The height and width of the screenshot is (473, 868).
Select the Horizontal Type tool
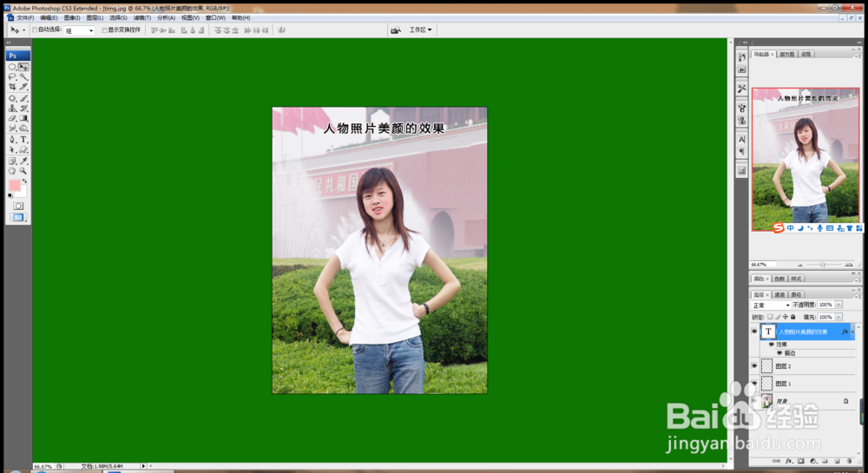pos(23,140)
